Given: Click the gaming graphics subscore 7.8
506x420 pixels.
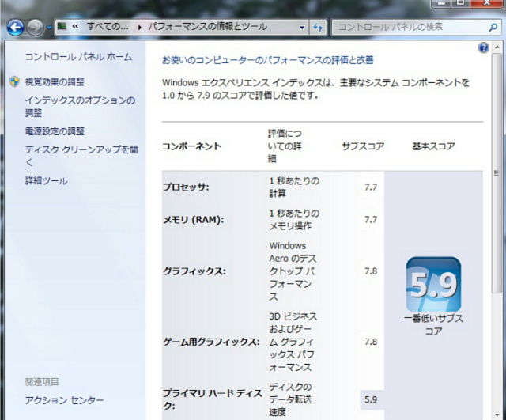Looking at the screenshot, I should pos(371,342).
